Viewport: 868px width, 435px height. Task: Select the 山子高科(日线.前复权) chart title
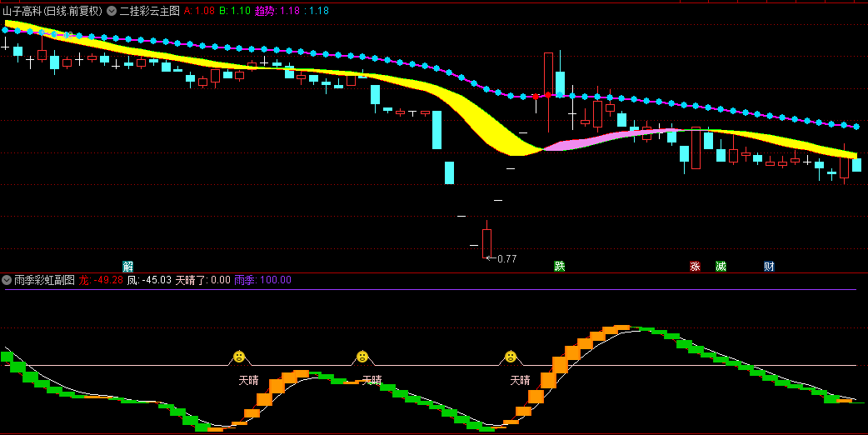click(x=52, y=11)
